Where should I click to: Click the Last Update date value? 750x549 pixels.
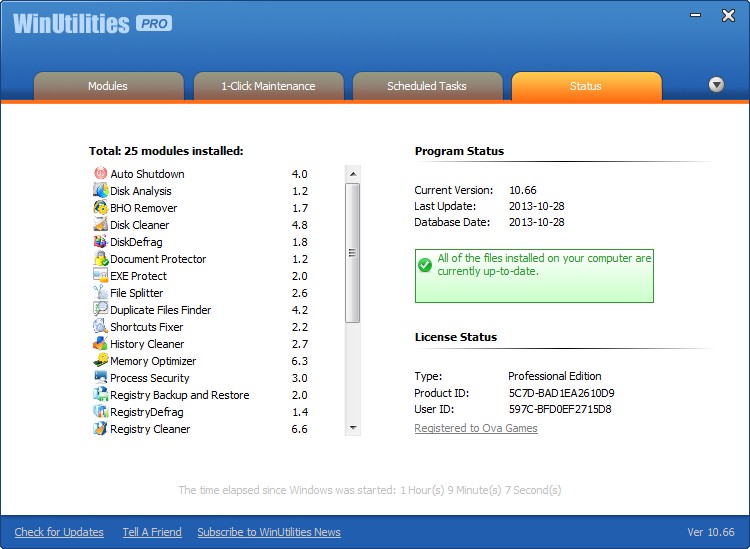click(x=537, y=206)
